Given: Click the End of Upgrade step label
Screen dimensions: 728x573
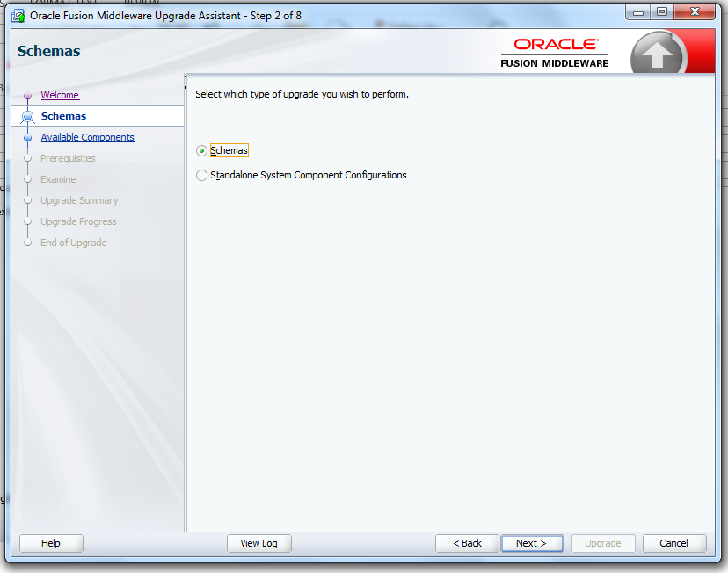Looking at the screenshot, I should pyautogui.click(x=73, y=243).
